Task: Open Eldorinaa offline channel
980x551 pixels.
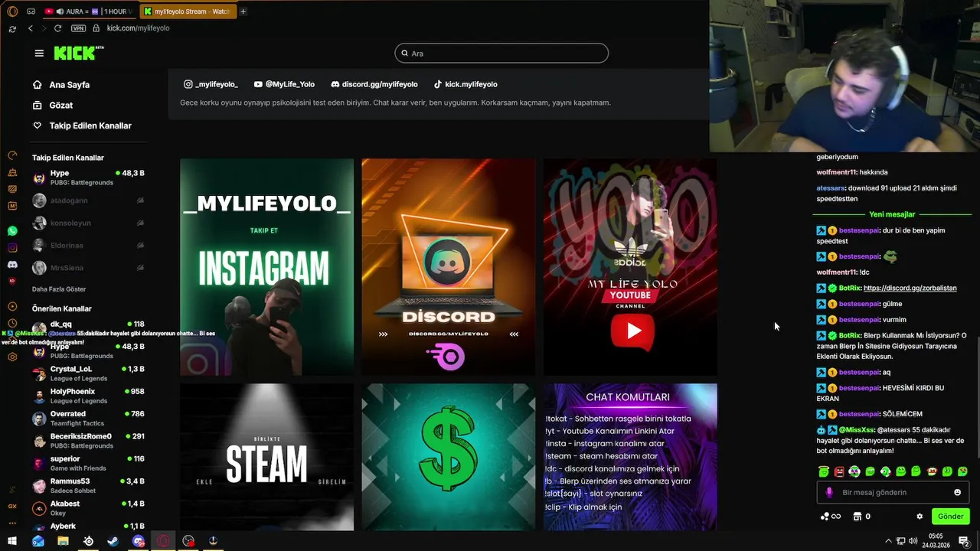Action: tap(88, 246)
